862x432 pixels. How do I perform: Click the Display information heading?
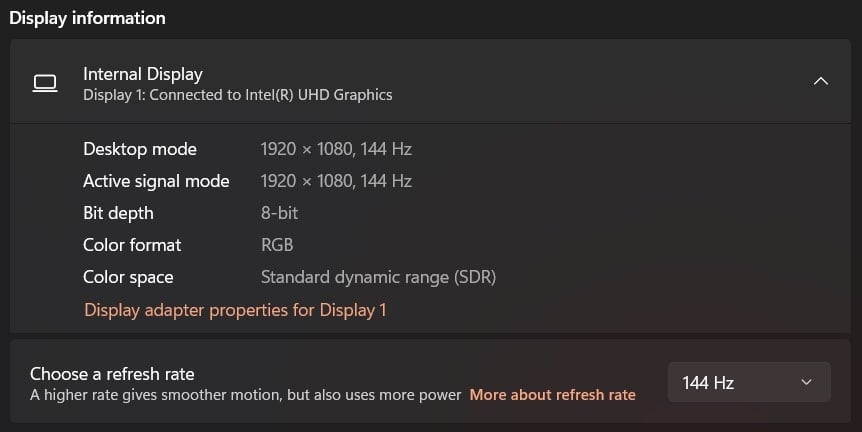coord(87,18)
